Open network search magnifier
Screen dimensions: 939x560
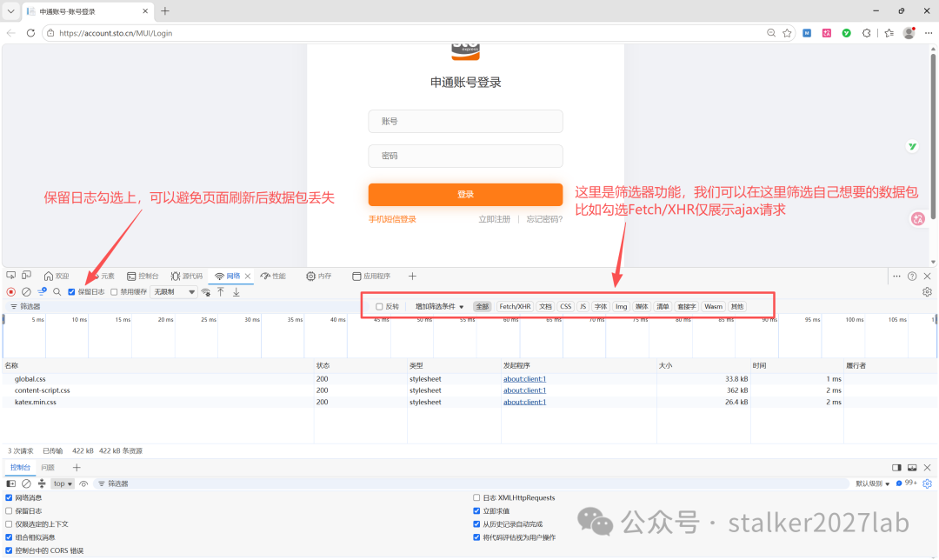(57, 292)
